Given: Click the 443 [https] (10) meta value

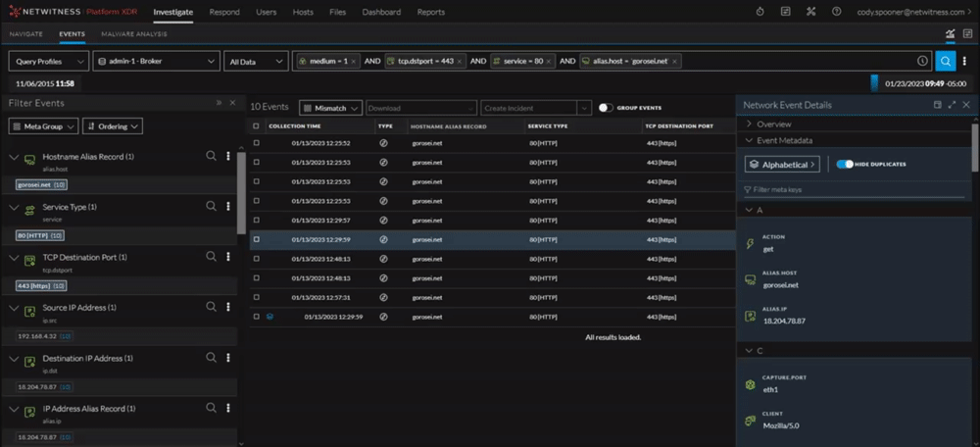Looking at the screenshot, I should (41, 285).
